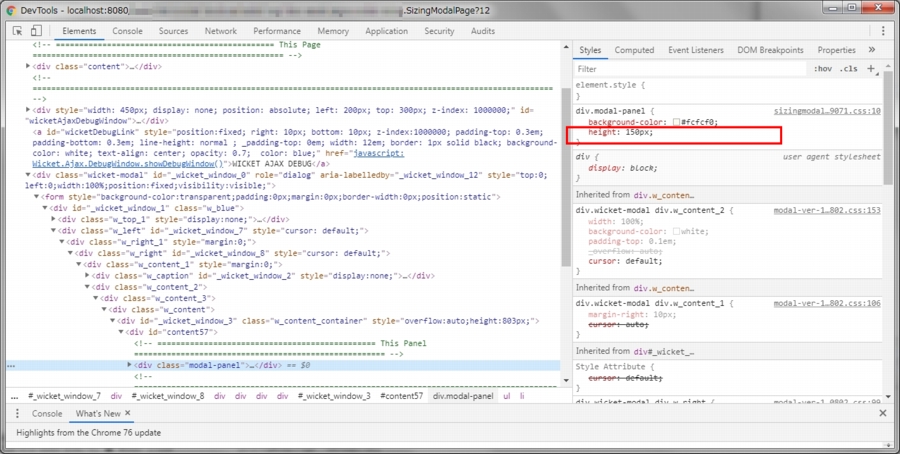Activate the inspect element picker icon
This screenshot has width=900, height=454.
pyautogui.click(x=18, y=31)
